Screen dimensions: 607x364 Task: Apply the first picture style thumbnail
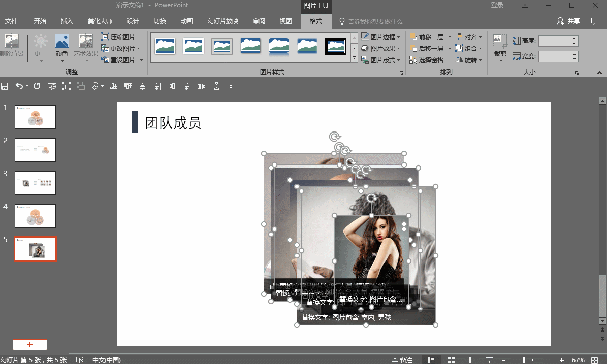pos(165,46)
